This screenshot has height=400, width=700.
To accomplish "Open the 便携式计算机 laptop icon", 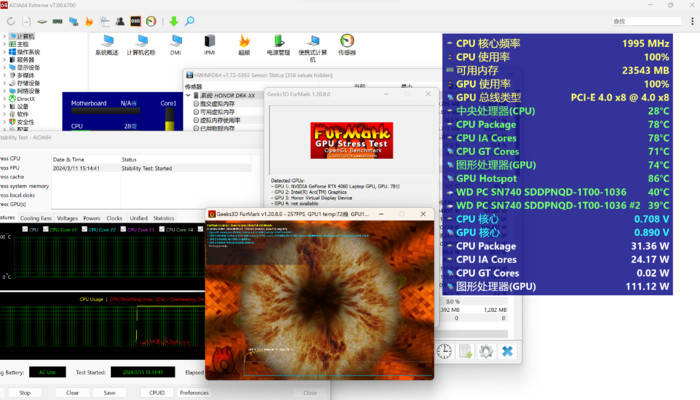I will 312,48.
